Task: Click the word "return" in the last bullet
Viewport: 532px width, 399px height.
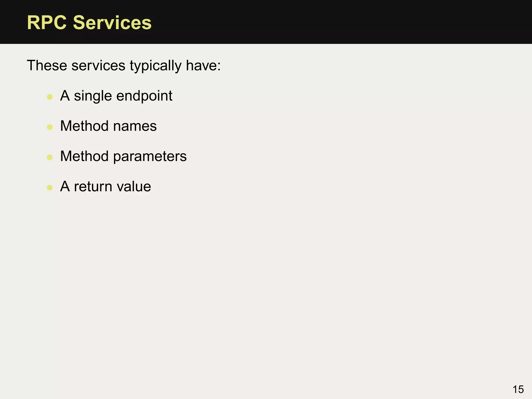Action: pos(93,187)
